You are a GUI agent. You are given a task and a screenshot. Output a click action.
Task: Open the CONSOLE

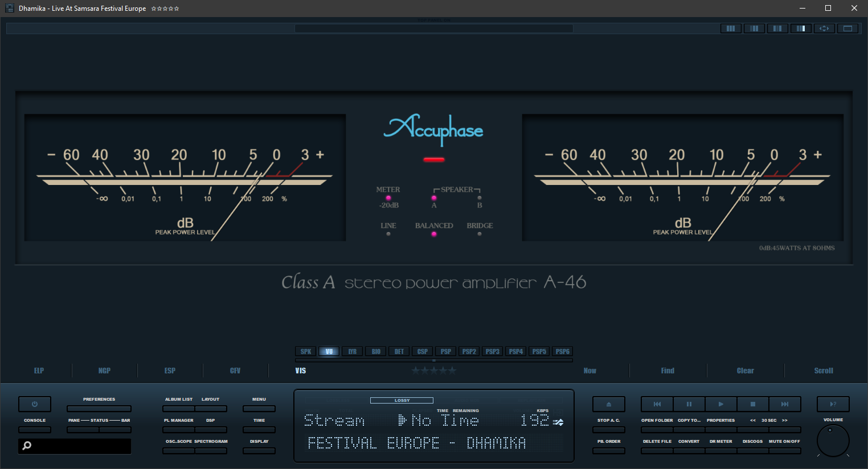(35, 430)
